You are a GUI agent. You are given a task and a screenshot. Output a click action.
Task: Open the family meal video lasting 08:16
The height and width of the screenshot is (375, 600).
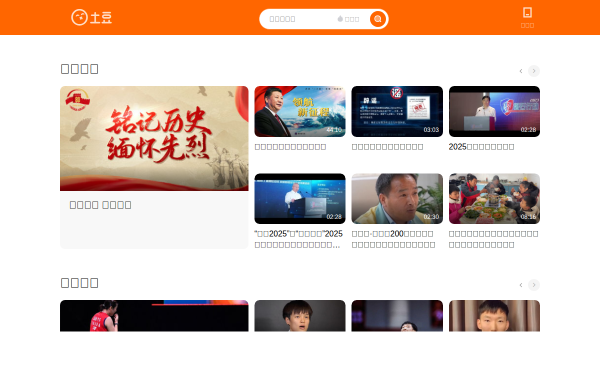click(x=494, y=199)
